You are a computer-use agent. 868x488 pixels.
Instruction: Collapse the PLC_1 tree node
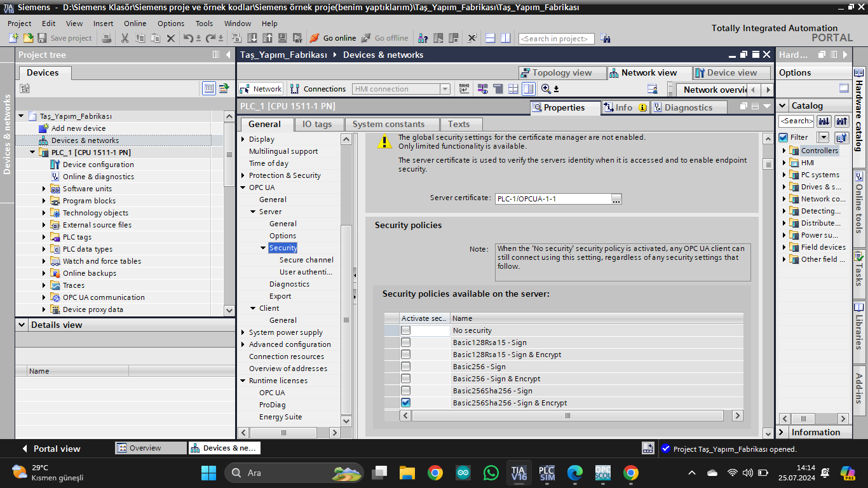coord(33,152)
